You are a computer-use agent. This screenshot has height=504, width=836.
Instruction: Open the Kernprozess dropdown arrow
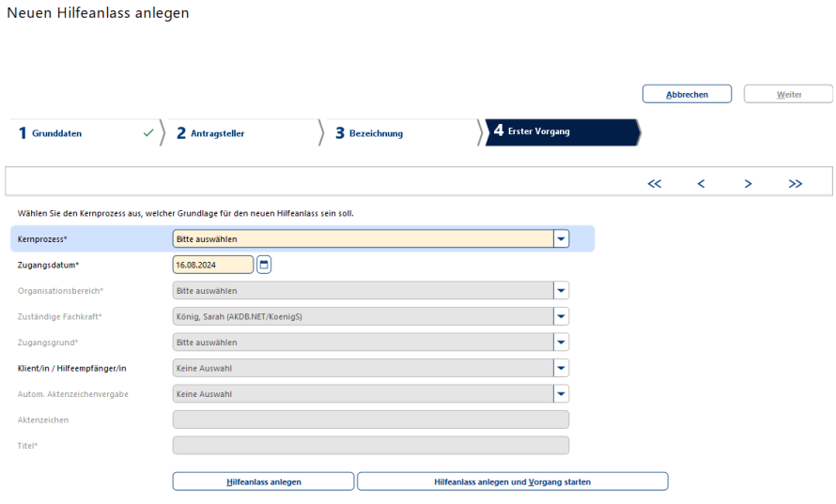pos(561,239)
